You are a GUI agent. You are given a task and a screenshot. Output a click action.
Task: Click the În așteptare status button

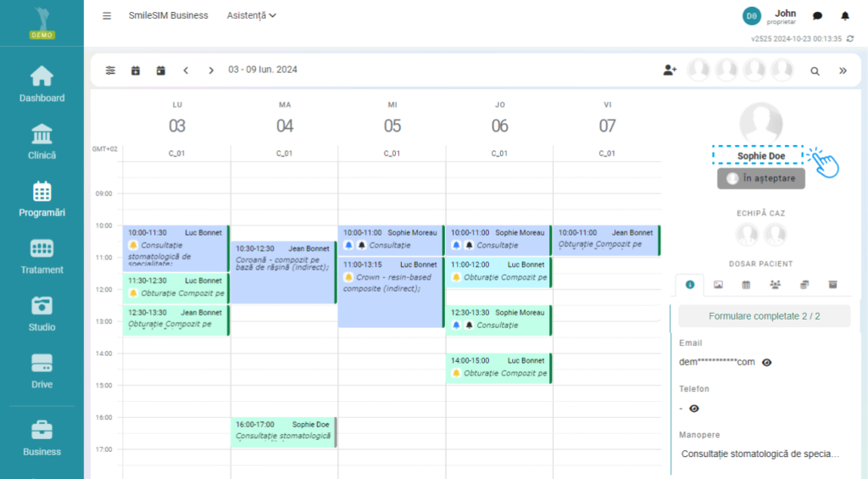tap(760, 178)
